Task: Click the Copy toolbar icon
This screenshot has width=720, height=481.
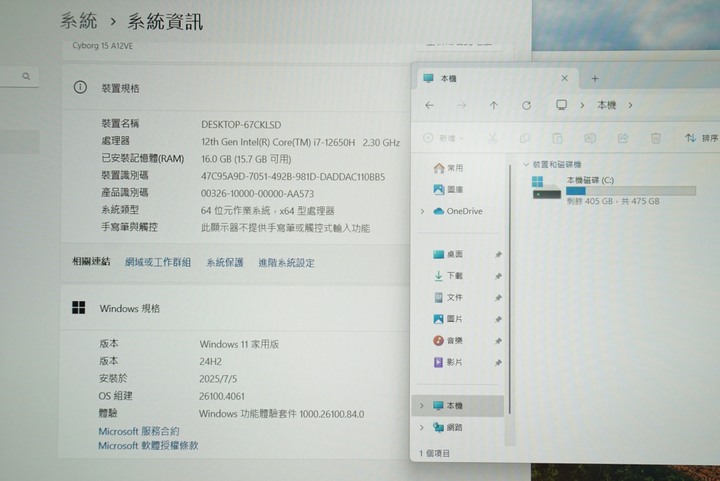Action: tap(525, 138)
